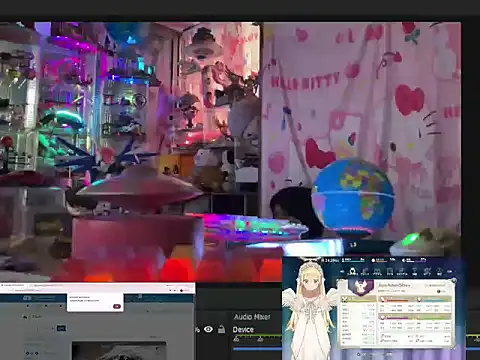
Task: Select the Device audio source label
Action: click(243, 330)
